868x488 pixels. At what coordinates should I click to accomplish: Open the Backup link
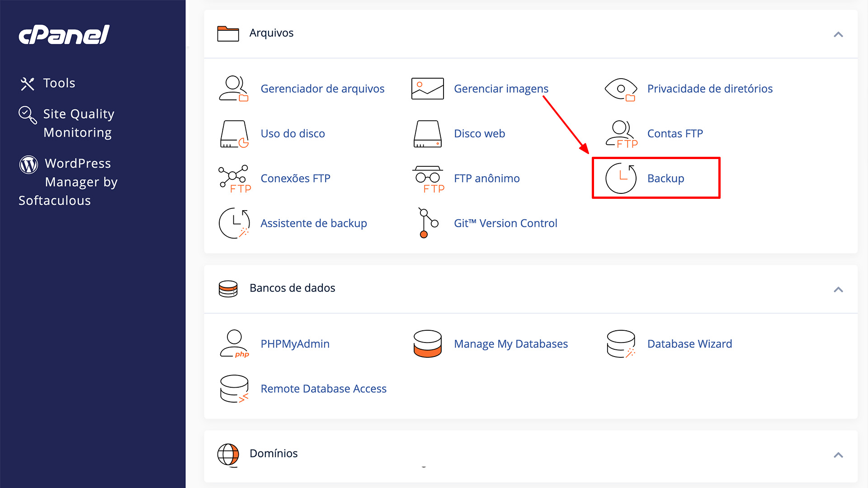click(665, 178)
